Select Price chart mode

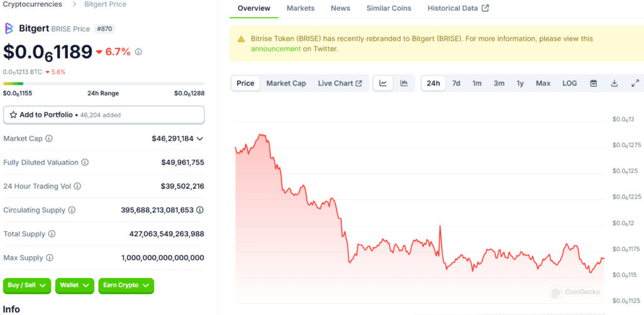click(246, 84)
